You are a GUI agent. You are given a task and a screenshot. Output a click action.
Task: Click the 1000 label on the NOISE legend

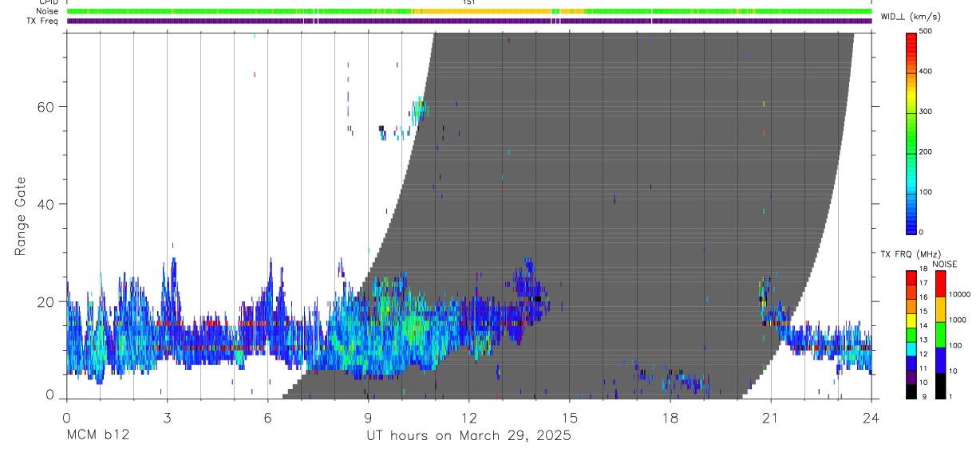(x=958, y=320)
